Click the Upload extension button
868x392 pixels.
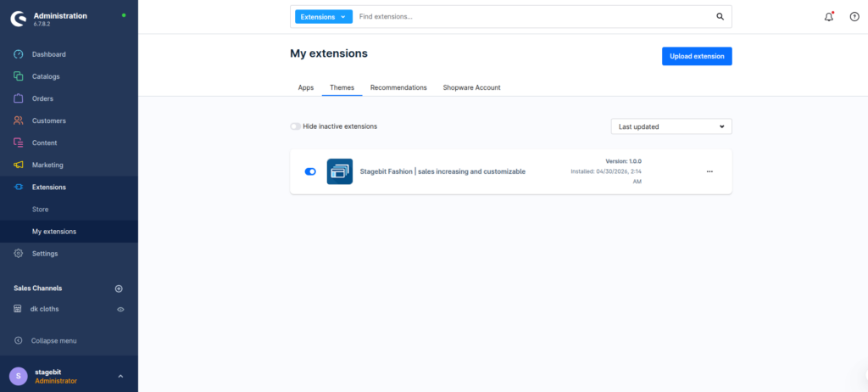[x=697, y=56]
